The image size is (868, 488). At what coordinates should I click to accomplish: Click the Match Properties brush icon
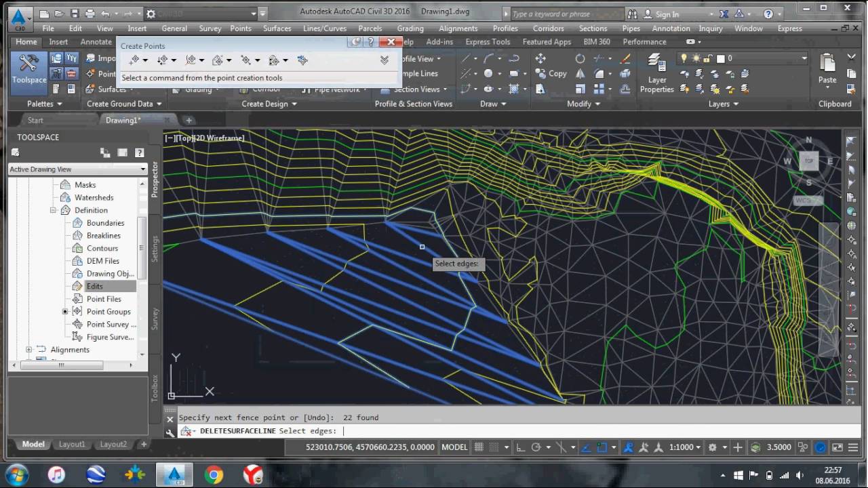coord(625,58)
